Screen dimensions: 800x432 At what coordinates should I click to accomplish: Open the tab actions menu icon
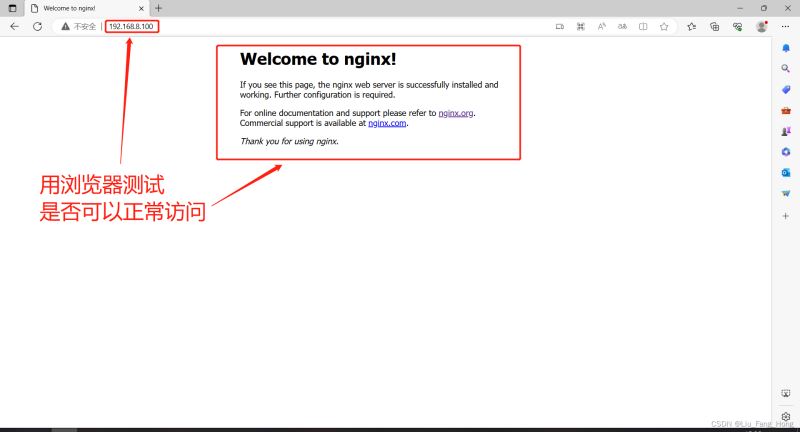(13, 8)
